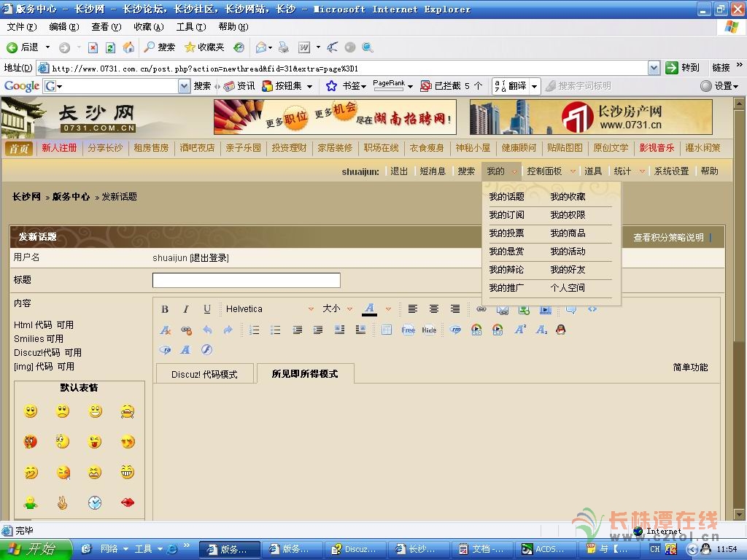Insert Flash object icon

206,350
